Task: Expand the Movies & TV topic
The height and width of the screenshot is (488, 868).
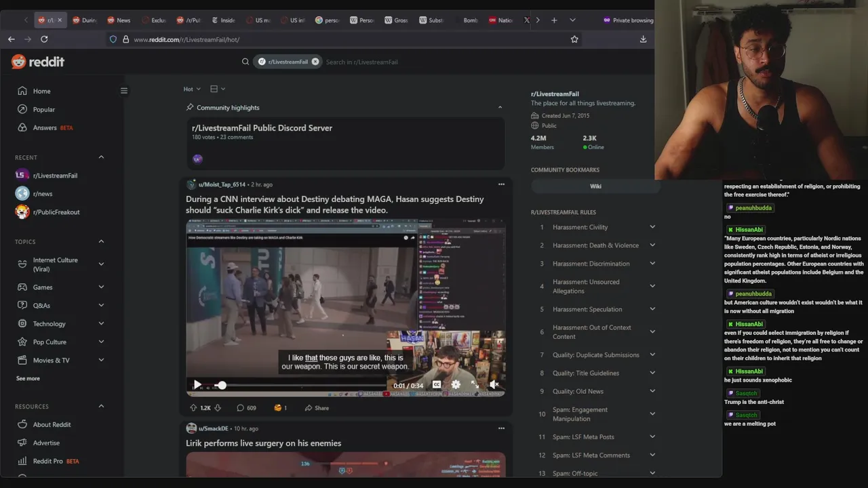Action: click(101, 361)
